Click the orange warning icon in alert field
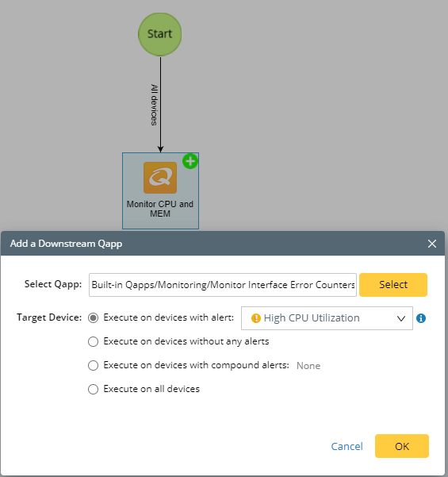 [256, 318]
